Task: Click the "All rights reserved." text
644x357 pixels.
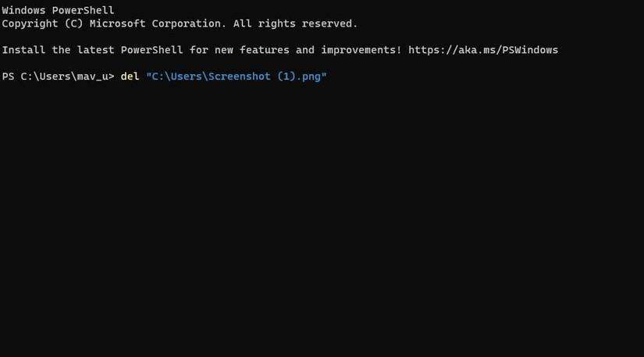Action: (295, 24)
